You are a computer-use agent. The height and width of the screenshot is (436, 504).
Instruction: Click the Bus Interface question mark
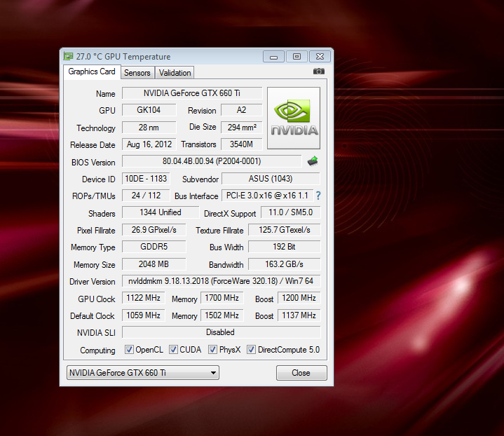[x=318, y=196]
